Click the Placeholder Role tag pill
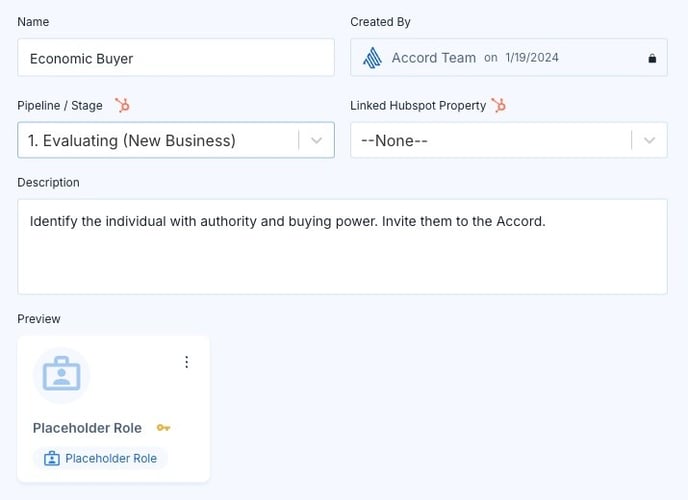Viewport: 688px width, 500px height. 100,458
